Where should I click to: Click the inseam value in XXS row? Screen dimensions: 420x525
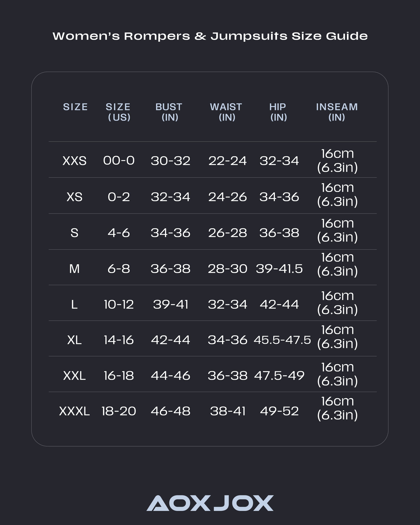(x=337, y=160)
